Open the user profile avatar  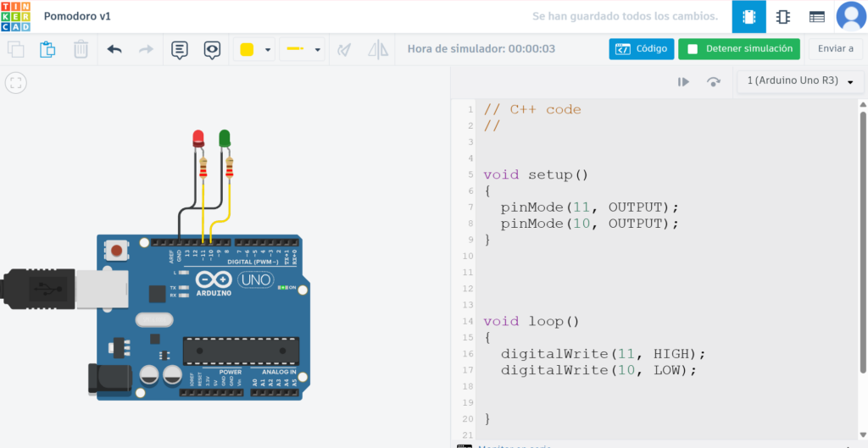click(850, 16)
